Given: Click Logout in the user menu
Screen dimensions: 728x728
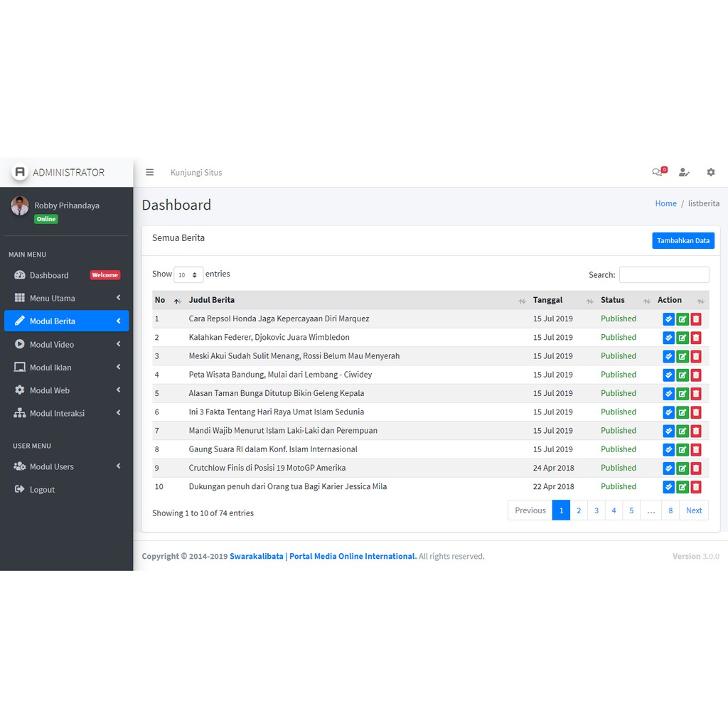Looking at the screenshot, I should pos(42,490).
